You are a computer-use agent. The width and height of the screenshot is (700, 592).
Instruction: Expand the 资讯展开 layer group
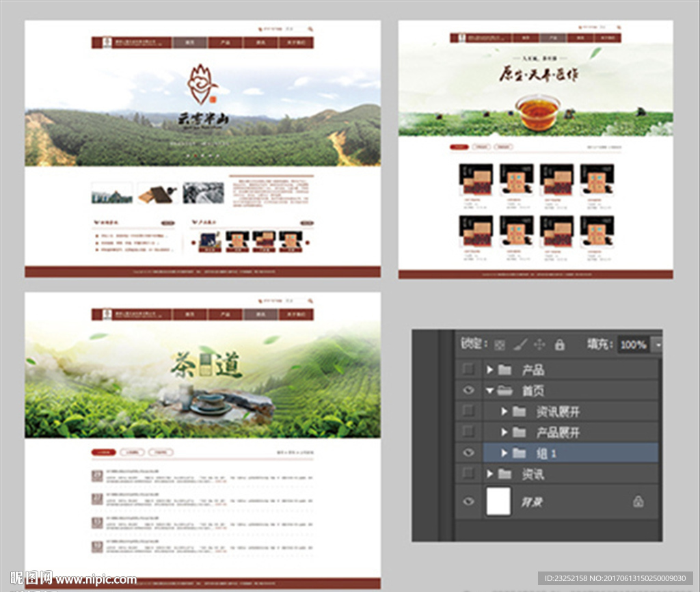click(x=504, y=411)
